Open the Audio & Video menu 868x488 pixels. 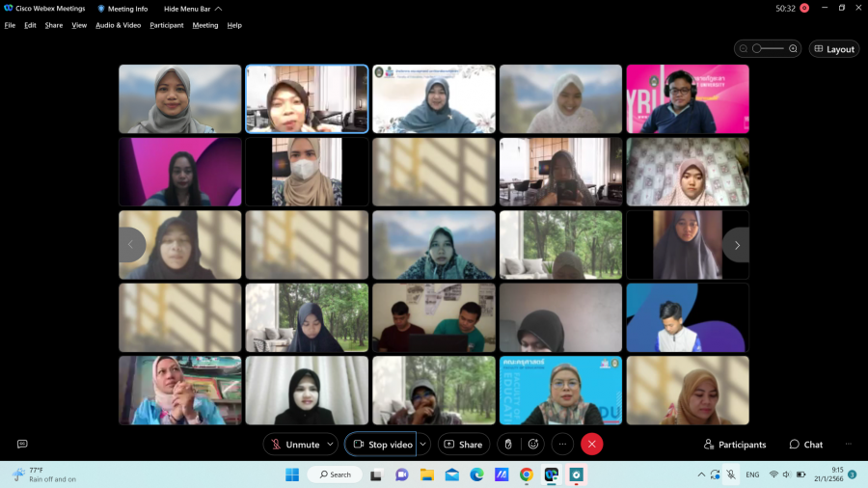tap(118, 25)
